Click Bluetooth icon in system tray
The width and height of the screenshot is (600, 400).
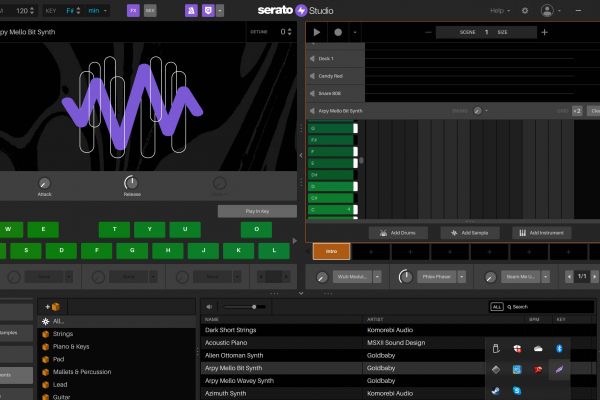click(559, 348)
